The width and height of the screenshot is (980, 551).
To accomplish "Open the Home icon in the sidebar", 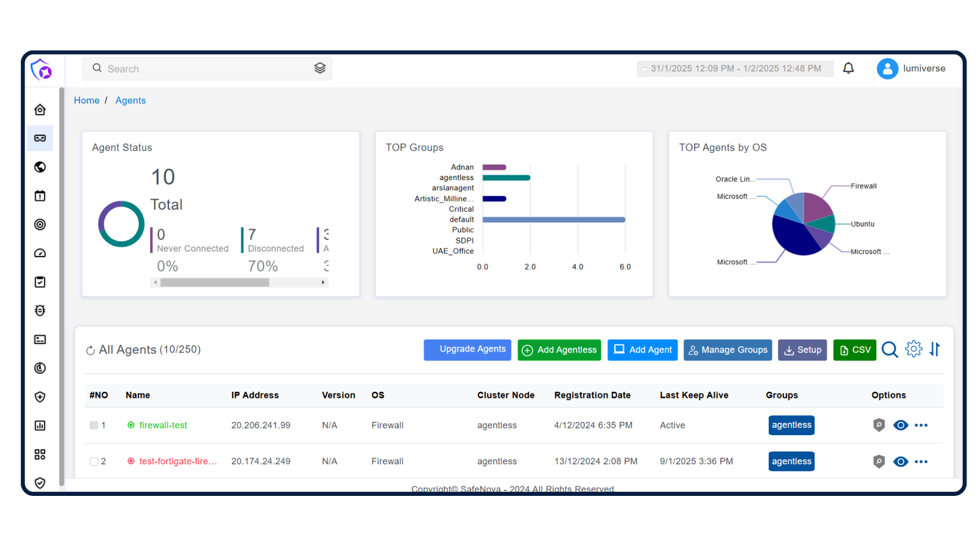I will pos(40,109).
